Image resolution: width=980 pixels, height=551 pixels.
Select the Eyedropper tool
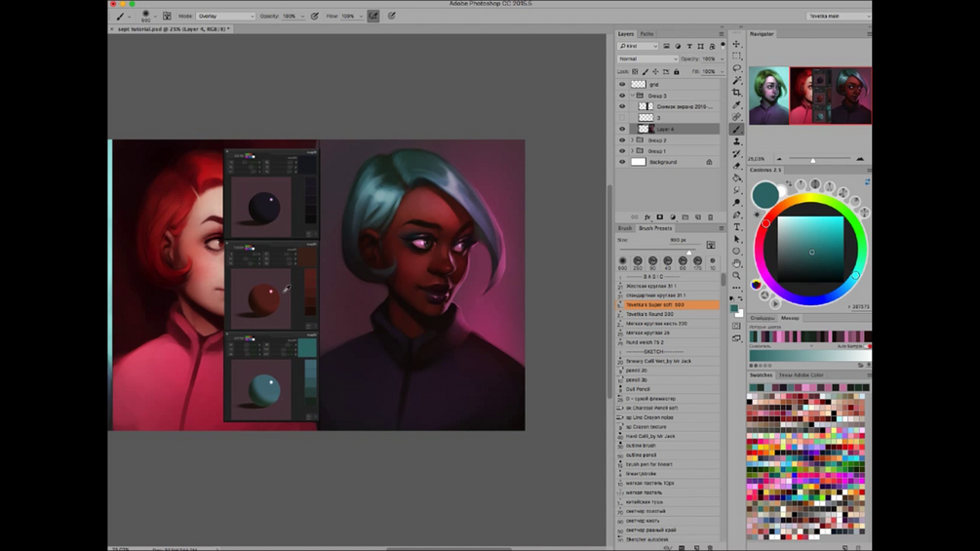737,104
